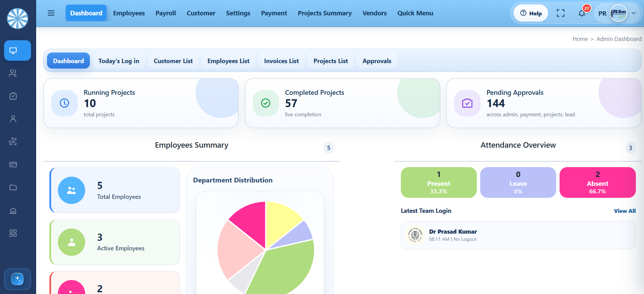Click the blue Total Employees group icon
Screen dimensions: 644x294
coord(72,190)
